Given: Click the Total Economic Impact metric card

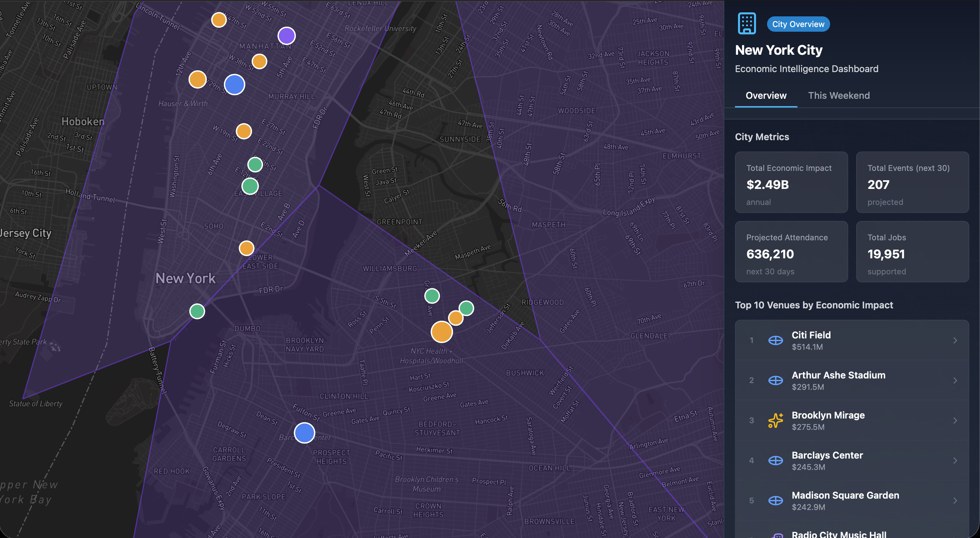Looking at the screenshot, I should (x=792, y=183).
